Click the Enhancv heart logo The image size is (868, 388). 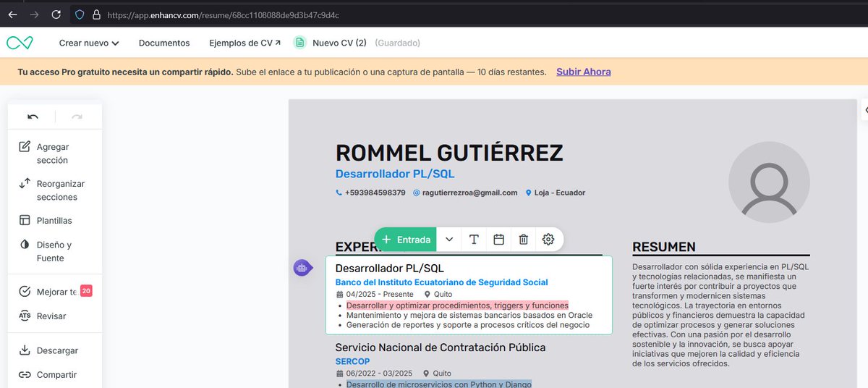click(x=20, y=43)
